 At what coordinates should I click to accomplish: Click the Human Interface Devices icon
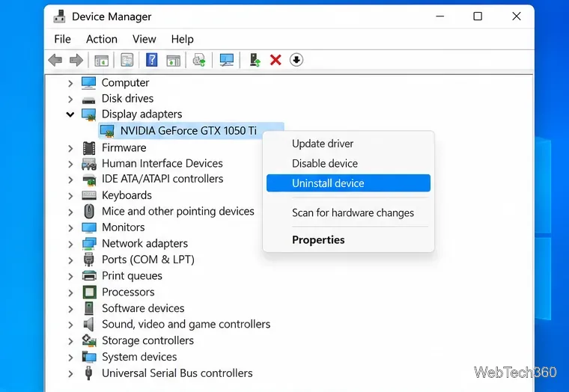coord(89,164)
